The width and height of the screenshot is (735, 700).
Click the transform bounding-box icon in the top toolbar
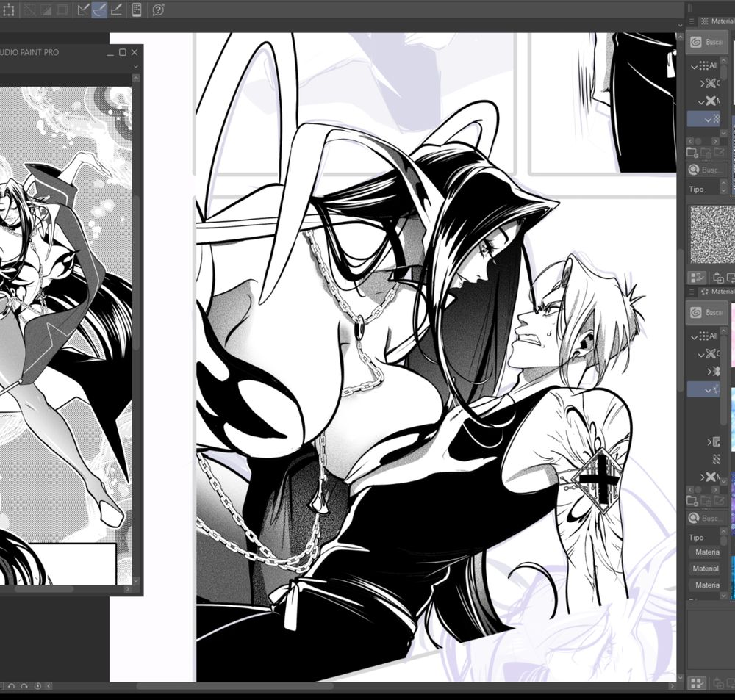pos(8,10)
